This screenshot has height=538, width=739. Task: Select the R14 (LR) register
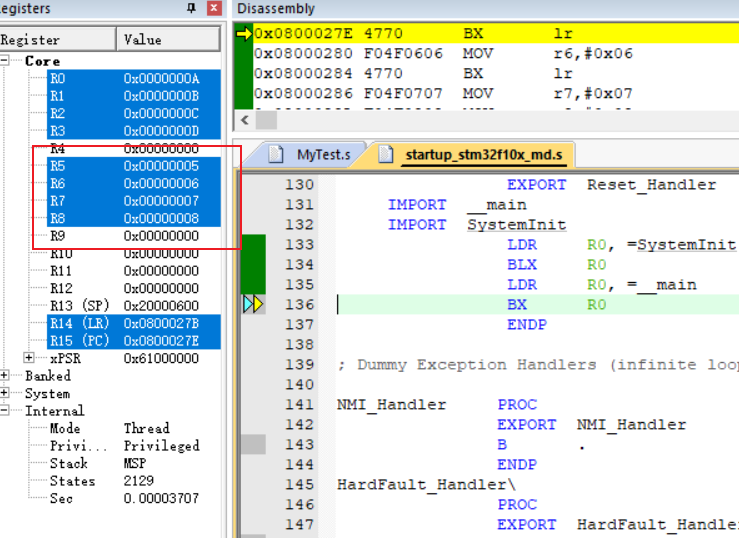(x=134, y=323)
